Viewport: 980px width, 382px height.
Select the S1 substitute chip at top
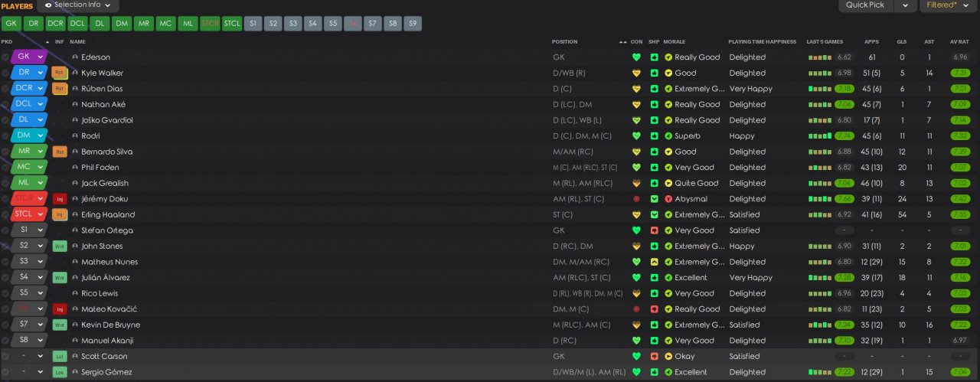point(254,24)
